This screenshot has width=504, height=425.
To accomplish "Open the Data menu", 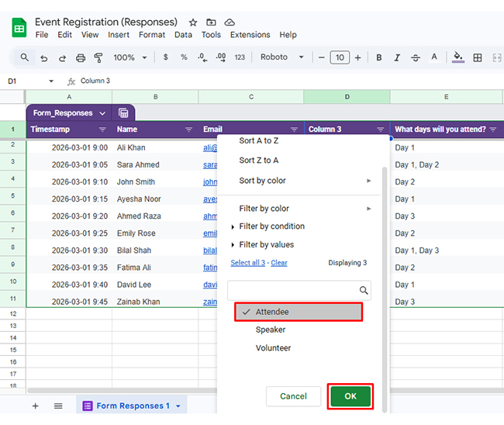I will 183,35.
